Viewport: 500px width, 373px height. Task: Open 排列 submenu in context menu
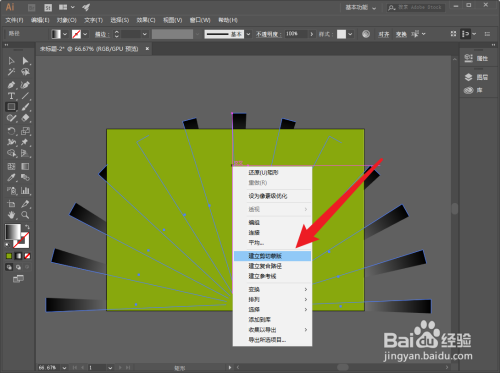tap(272, 299)
